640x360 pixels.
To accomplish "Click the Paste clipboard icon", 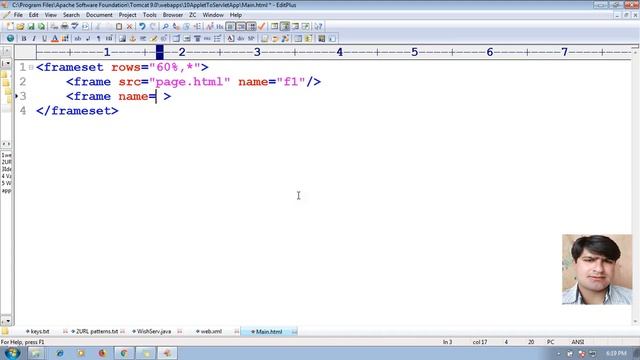I will pos(119,27).
